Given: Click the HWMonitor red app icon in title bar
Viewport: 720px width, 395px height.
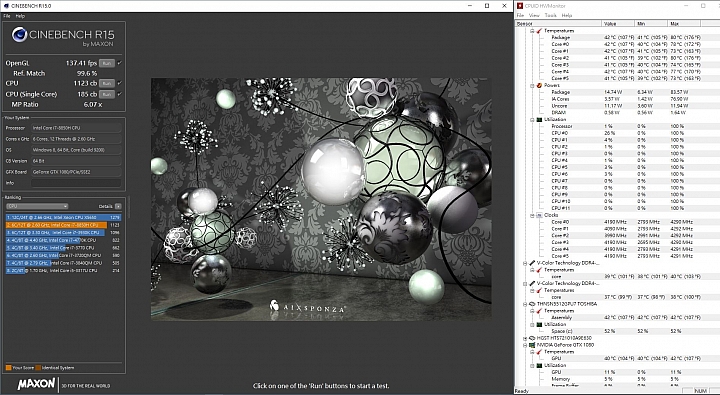Looking at the screenshot, I should (520, 6).
